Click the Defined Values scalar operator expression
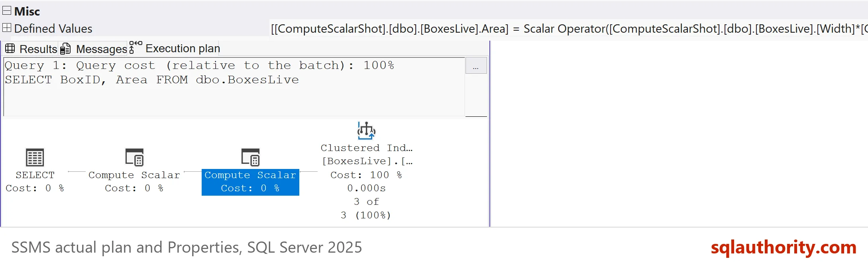This screenshot has height=265, width=868. point(569,29)
